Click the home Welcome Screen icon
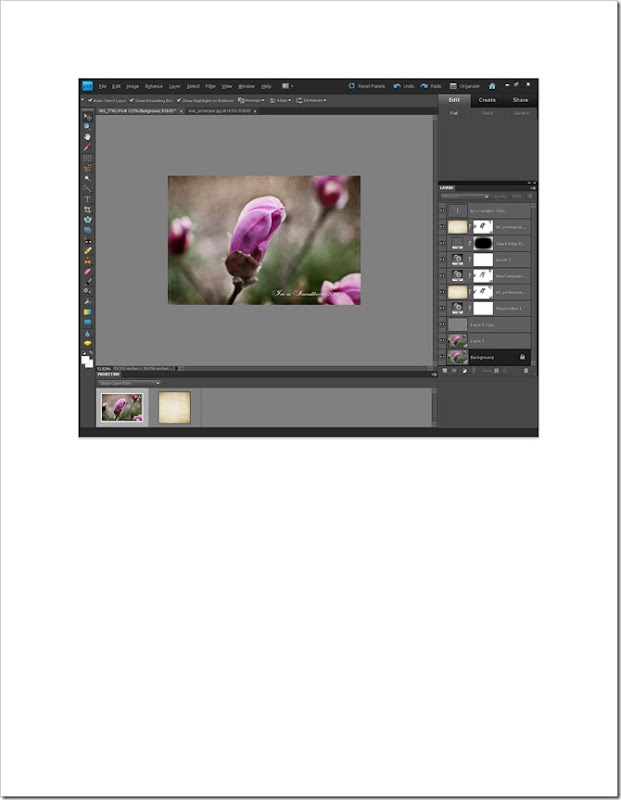621x800 pixels. tap(492, 86)
